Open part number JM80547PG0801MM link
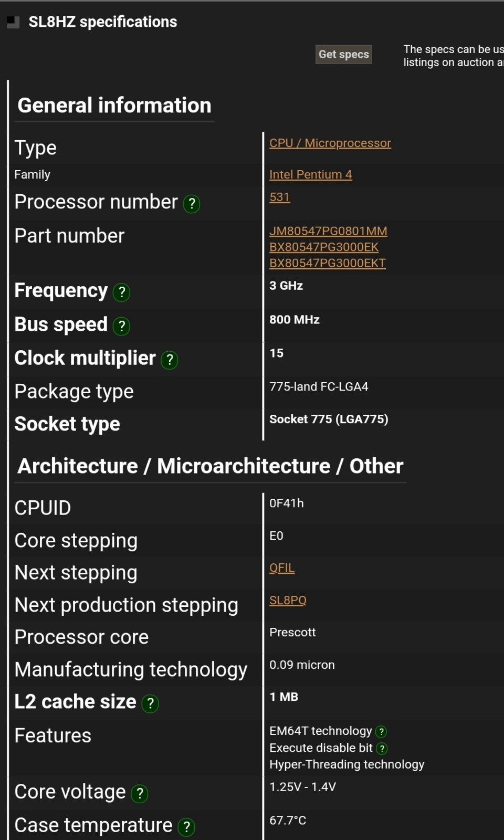The image size is (504, 840). pyautogui.click(x=328, y=232)
